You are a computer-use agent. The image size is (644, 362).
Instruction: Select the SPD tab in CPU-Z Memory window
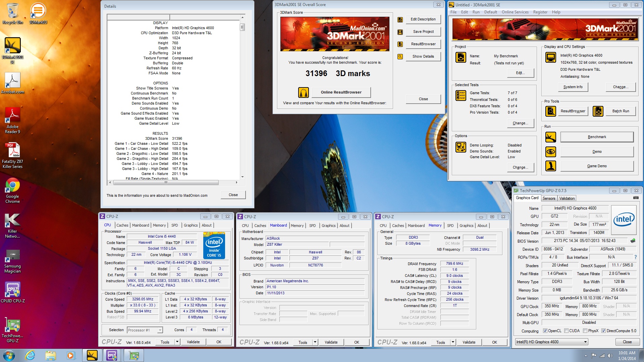click(x=450, y=226)
